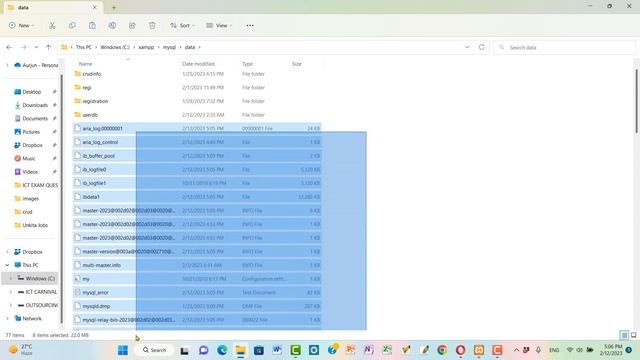Click the Copy icon in toolbar
This screenshot has height=360, width=640.
pyautogui.click(x=72, y=25)
